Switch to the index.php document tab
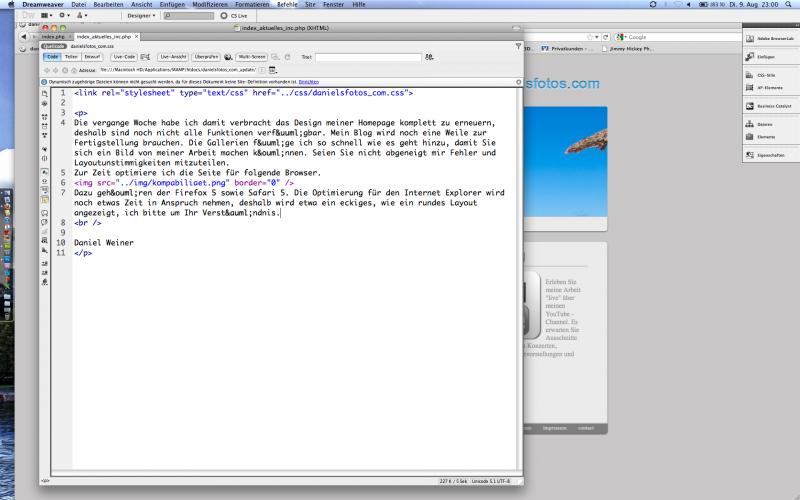 pos(53,36)
